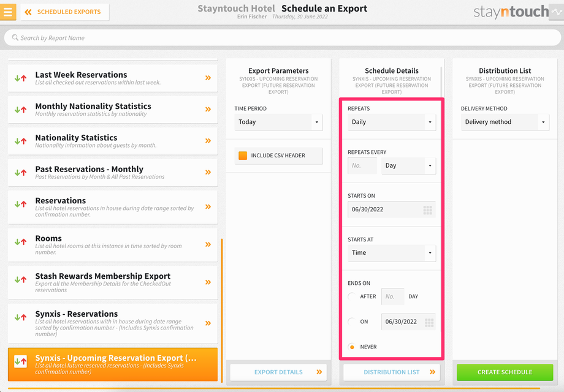Click the Starts On date field
The width and height of the screenshot is (564, 392).
pos(392,209)
